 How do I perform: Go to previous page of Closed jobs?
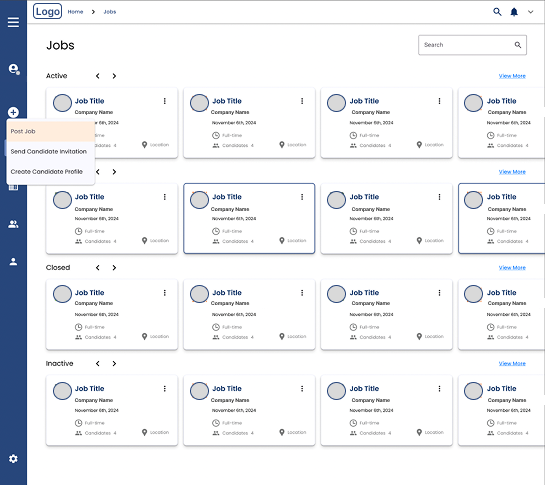pyautogui.click(x=98, y=267)
